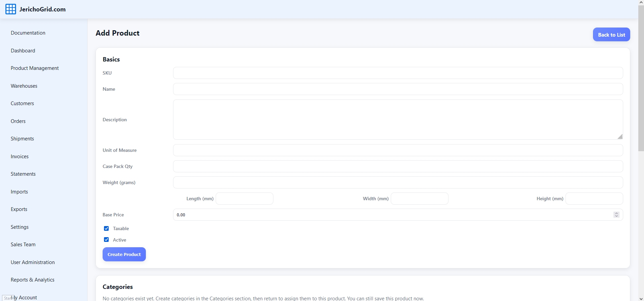Image resolution: width=644 pixels, height=301 pixels.
Task: Go Back to List
Action: click(611, 35)
